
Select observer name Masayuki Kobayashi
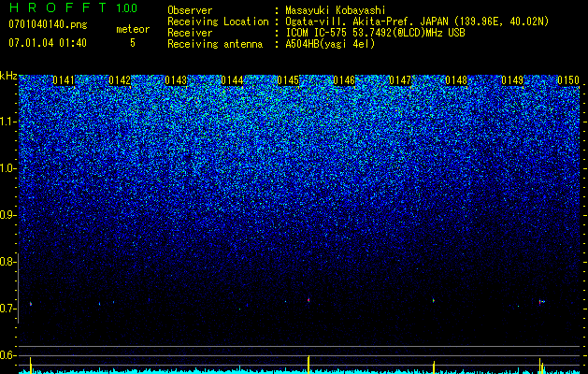[336, 10]
